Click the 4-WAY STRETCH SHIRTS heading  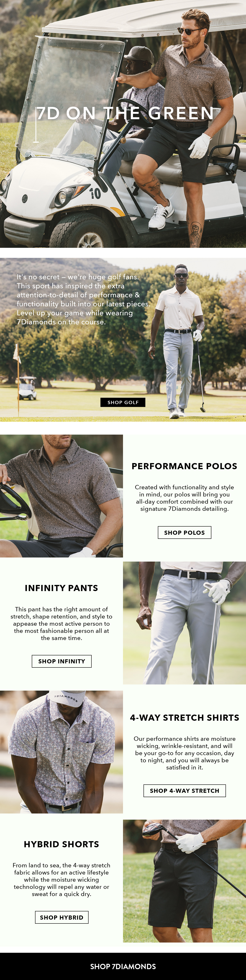click(x=184, y=717)
